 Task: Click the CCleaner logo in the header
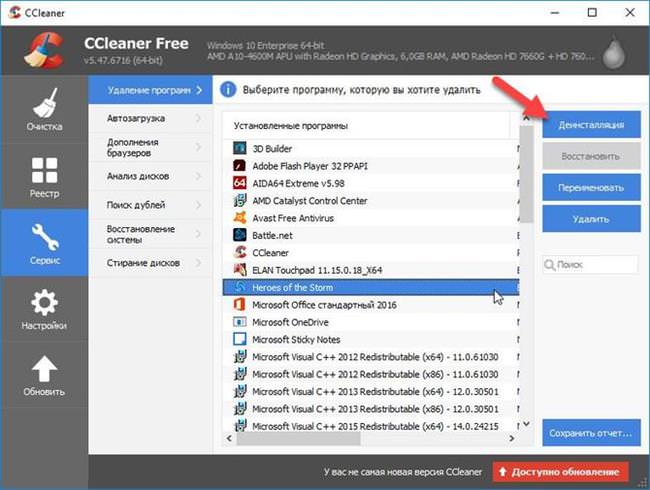[43, 51]
